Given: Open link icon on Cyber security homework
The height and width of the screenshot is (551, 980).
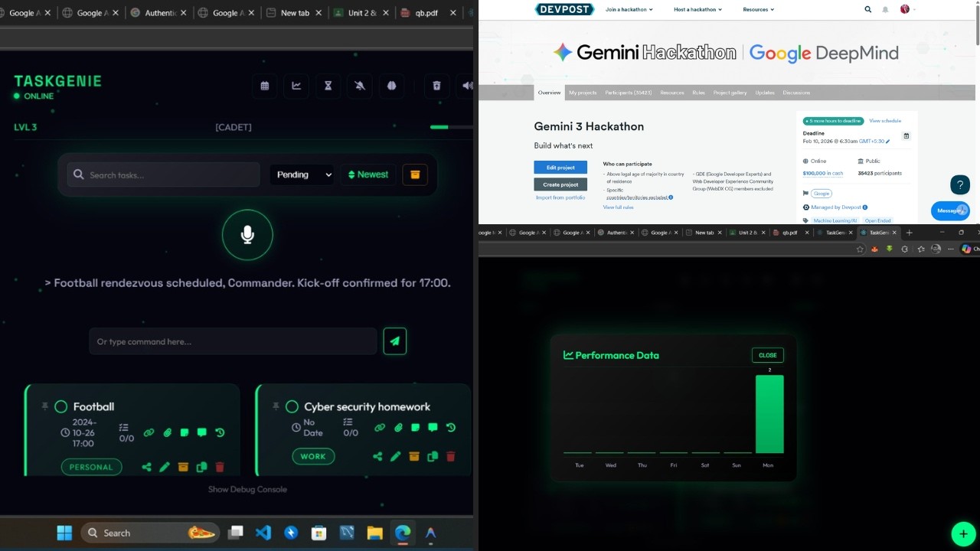Looking at the screenshot, I should coord(380,428).
